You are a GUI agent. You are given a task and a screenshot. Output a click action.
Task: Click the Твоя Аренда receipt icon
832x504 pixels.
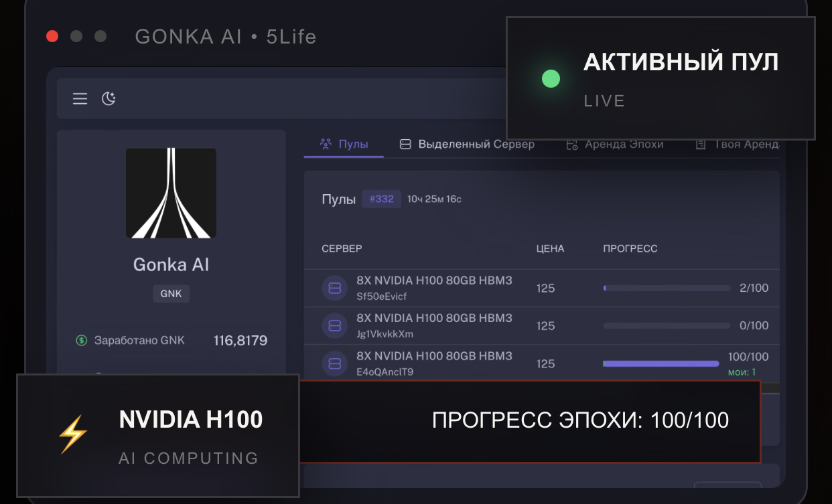701,145
